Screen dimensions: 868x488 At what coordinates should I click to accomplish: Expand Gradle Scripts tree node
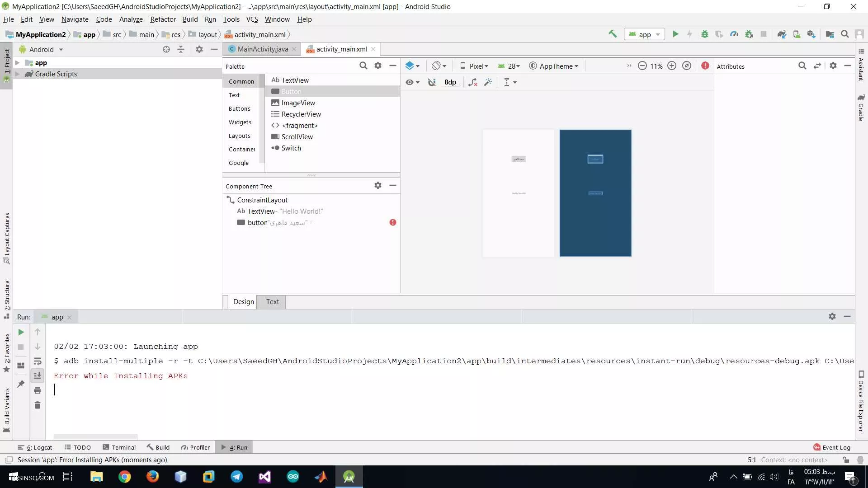17,74
